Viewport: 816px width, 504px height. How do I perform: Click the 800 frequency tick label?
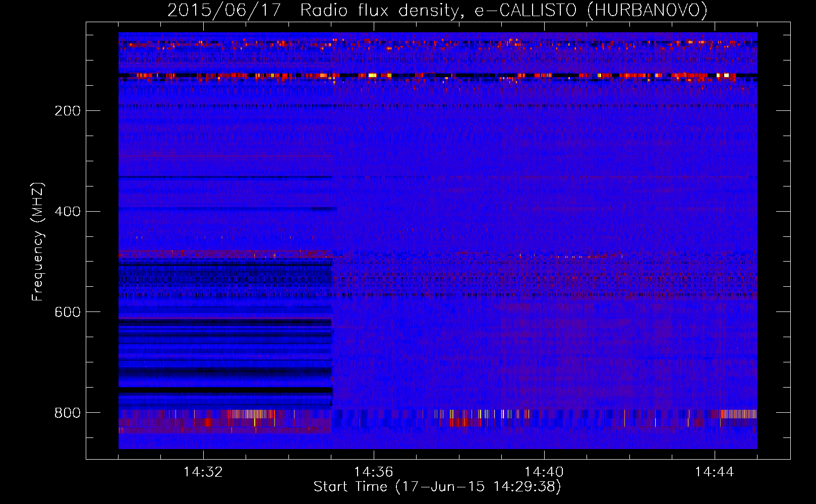pos(68,413)
